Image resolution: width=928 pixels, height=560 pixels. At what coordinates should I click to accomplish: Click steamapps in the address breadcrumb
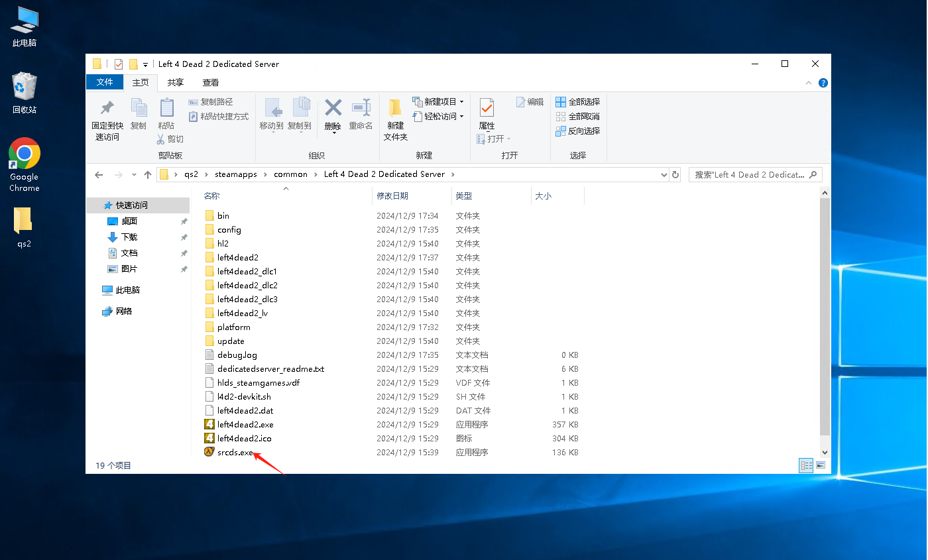(235, 174)
